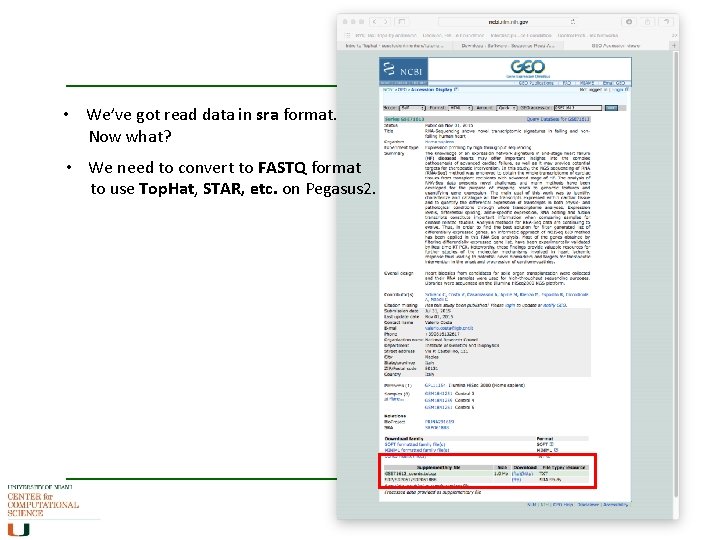
Task: Click Query DataSets for GSE71613 link
Action: (x=558, y=119)
